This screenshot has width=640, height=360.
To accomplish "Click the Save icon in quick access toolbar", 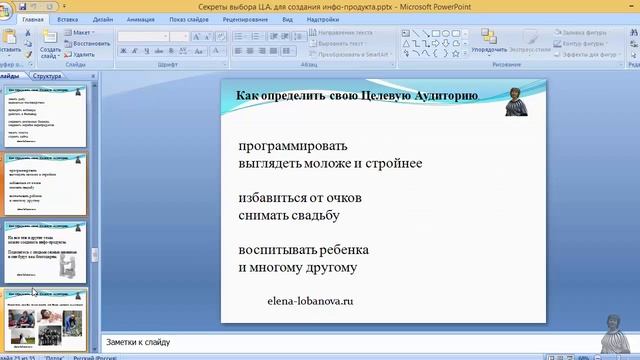I will tap(22, 6).
